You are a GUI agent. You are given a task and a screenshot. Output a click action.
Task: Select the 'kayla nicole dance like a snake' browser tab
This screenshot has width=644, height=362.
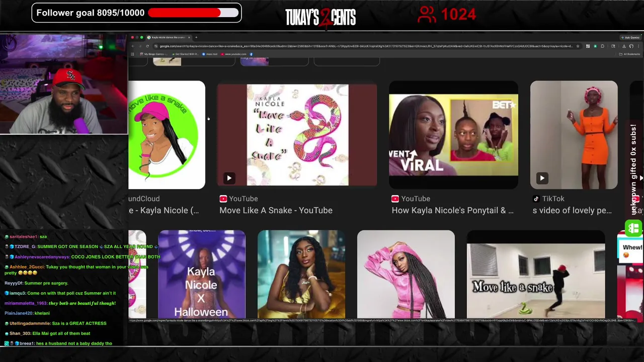(169, 37)
